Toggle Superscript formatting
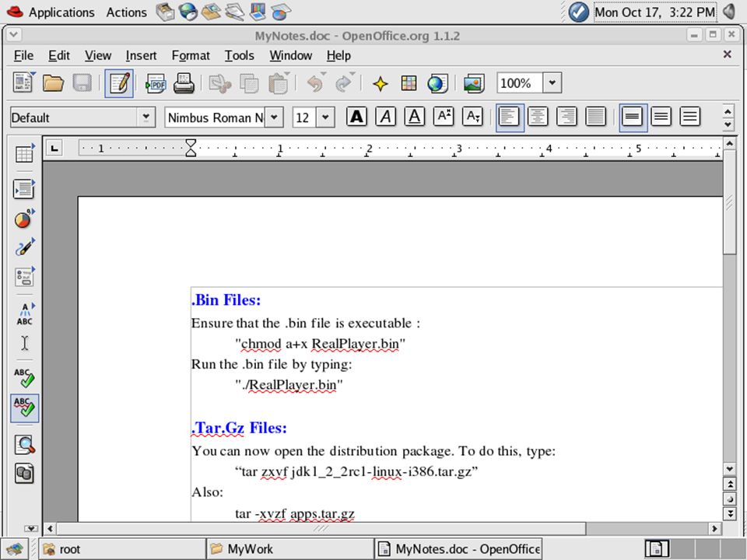This screenshot has width=747, height=560. tap(444, 117)
